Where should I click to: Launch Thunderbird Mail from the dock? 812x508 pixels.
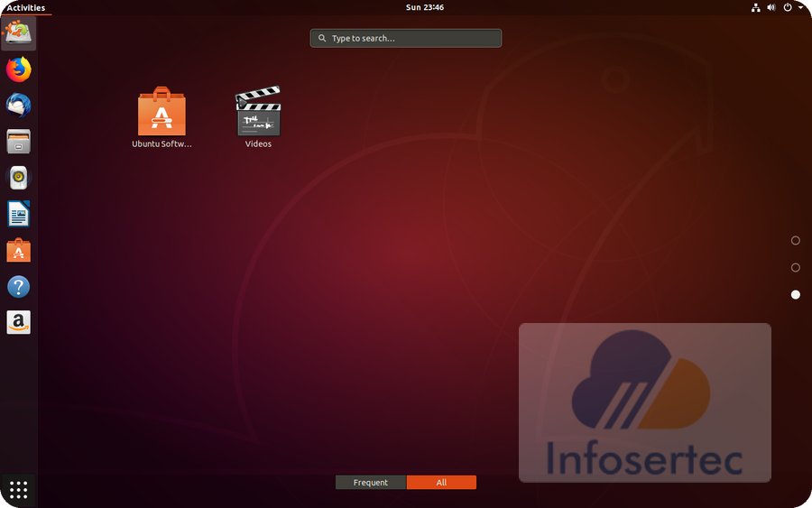18,106
